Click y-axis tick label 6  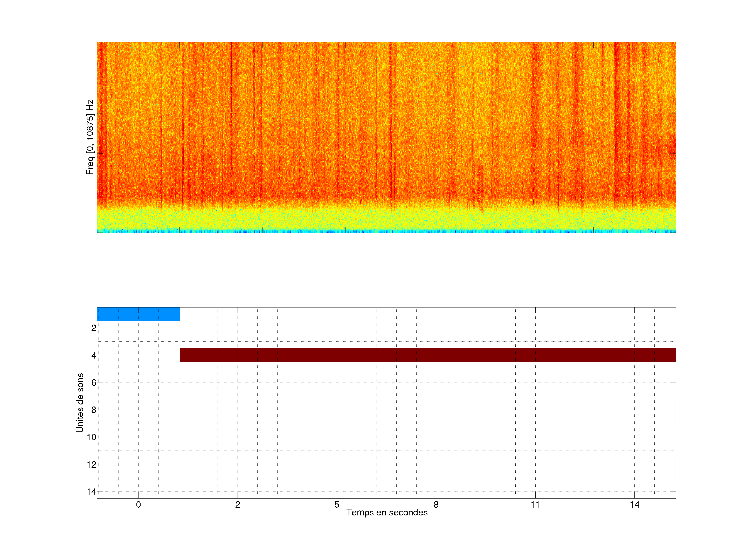click(94, 382)
